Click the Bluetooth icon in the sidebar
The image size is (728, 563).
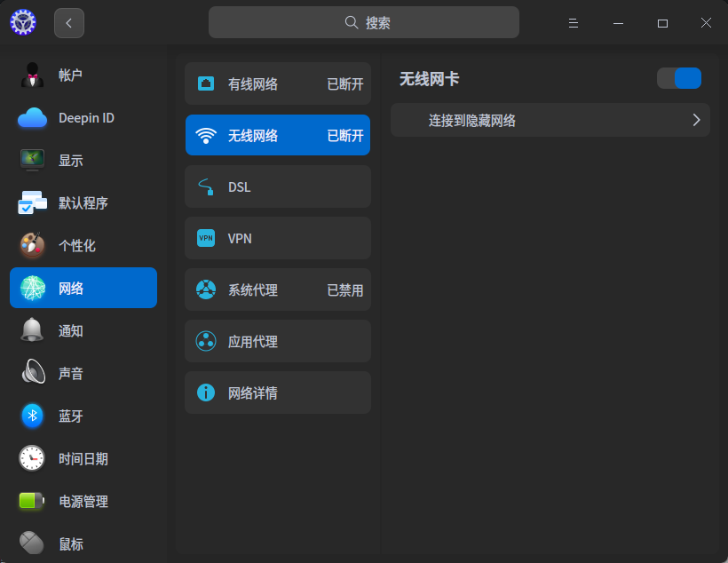[32, 416]
